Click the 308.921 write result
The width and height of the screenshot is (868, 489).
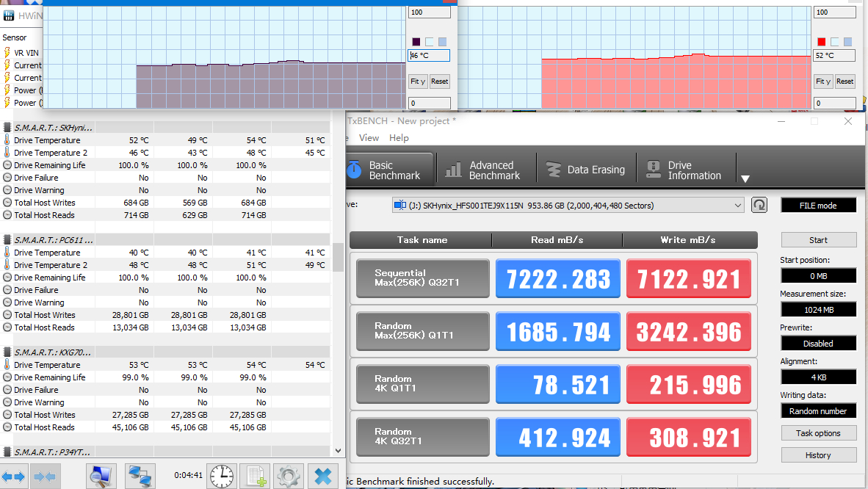tap(689, 437)
